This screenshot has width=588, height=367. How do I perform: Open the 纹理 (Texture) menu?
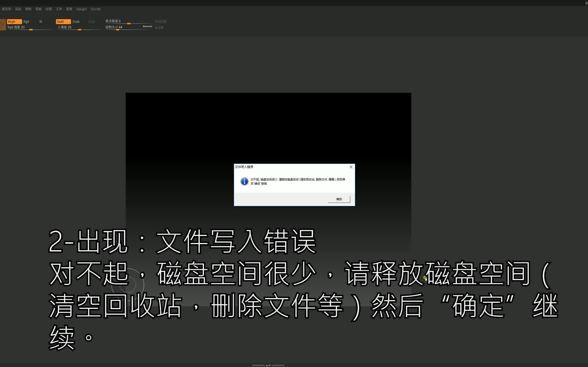coord(48,9)
